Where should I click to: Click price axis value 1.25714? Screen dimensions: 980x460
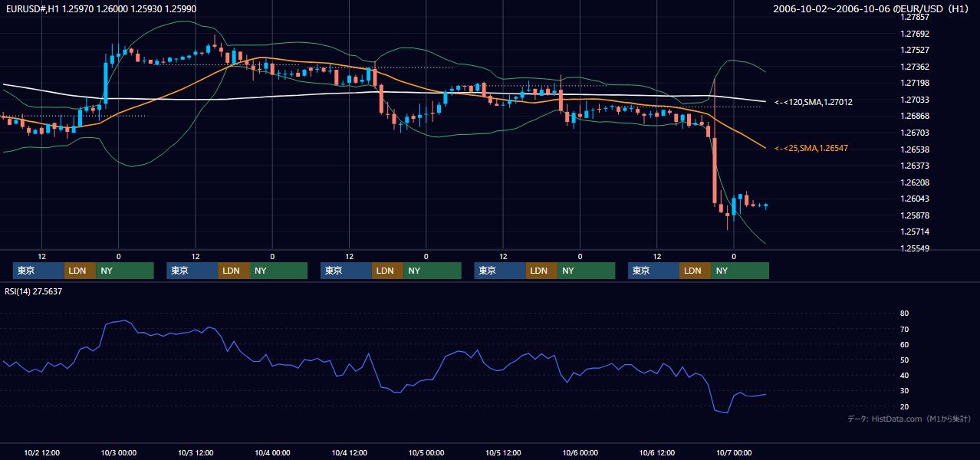914,232
